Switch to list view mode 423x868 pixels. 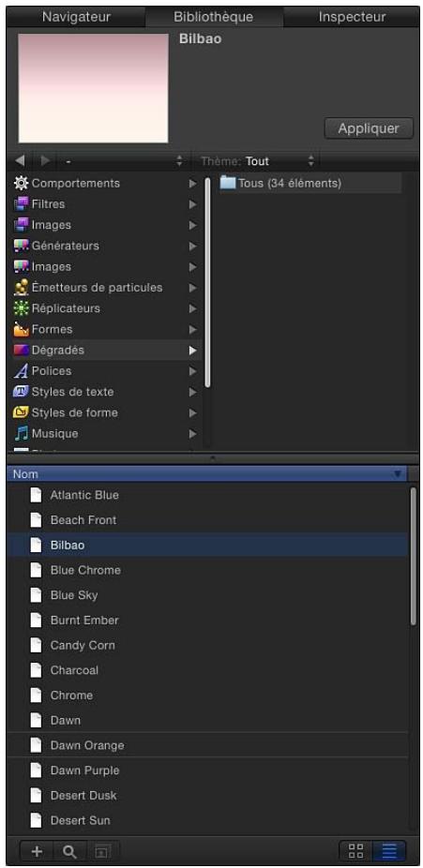pyautogui.click(x=390, y=851)
